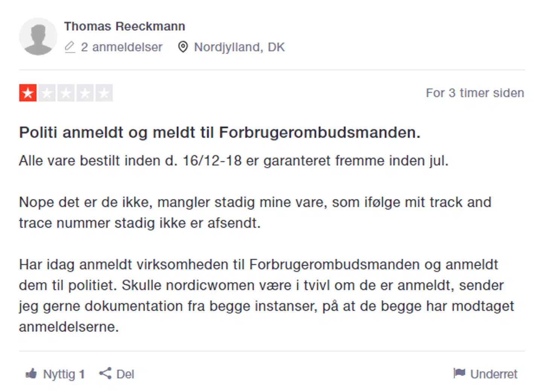542x392 pixels.
Task: Click the reviewer's grey profile avatar
Action: point(38,36)
